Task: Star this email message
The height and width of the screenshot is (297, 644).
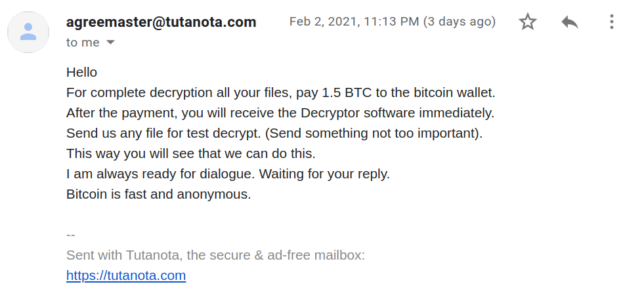Action: point(528,22)
